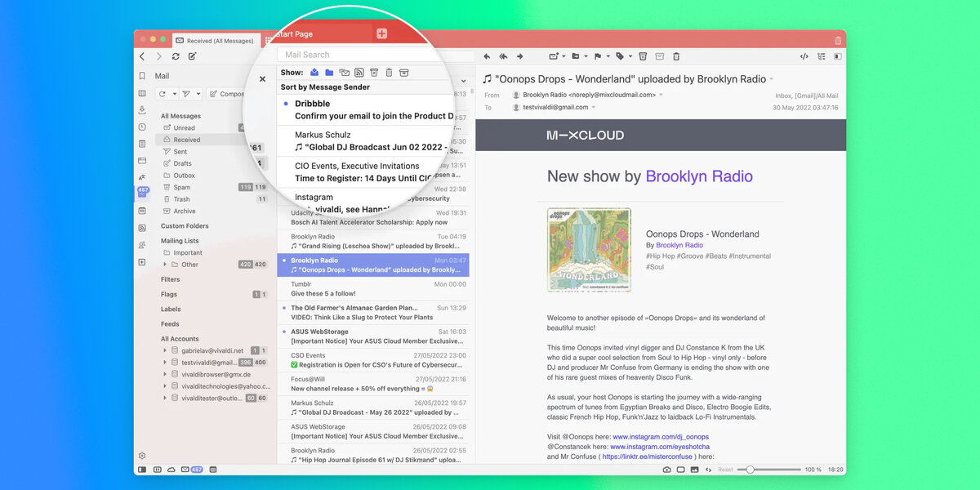Image resolution: width=980 pixels, height=490 pixels.
Task: Toggle mail layout view icon
Action: (837, 56)
